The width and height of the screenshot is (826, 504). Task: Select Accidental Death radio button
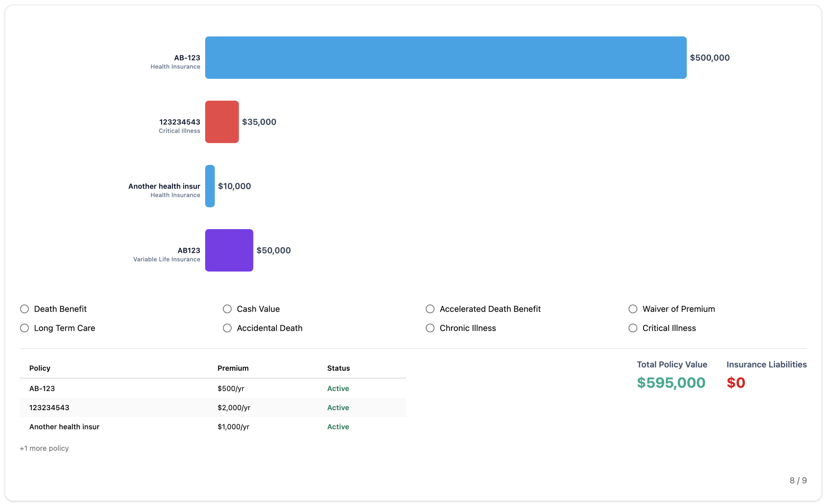click(x=227, y=328)
